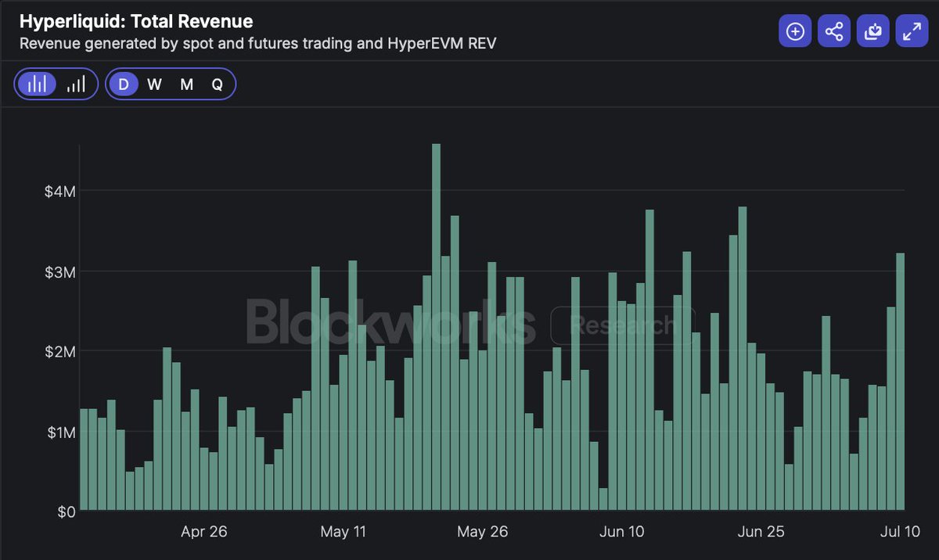The image size is (939, 560).
Task: Click the add-to-dashboard plus icon
Action: [x=795, y=31]
